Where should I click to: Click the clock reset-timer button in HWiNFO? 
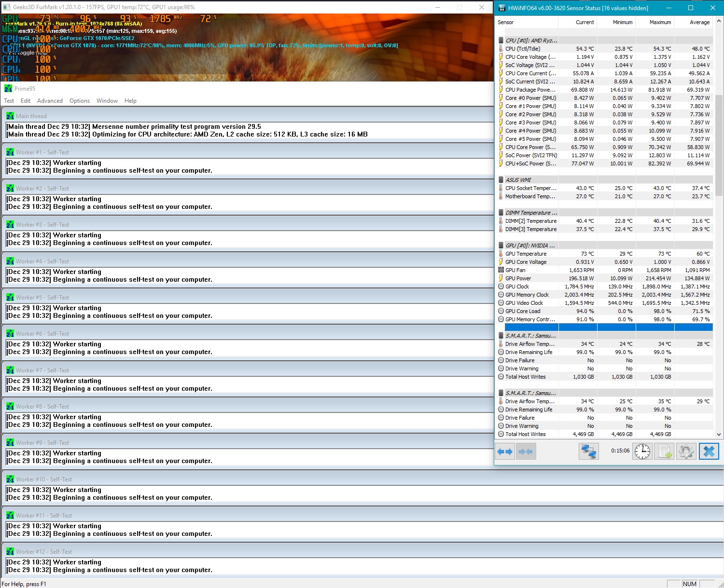(642, 451)
